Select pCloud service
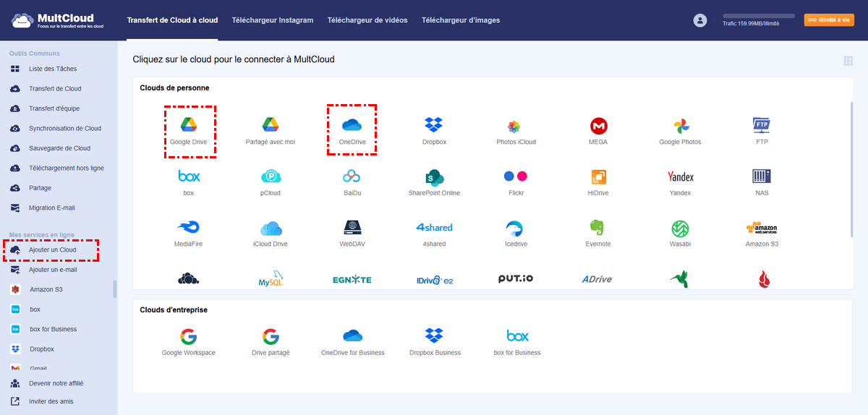Screen dimensions: 868x415 coord(271,182)
